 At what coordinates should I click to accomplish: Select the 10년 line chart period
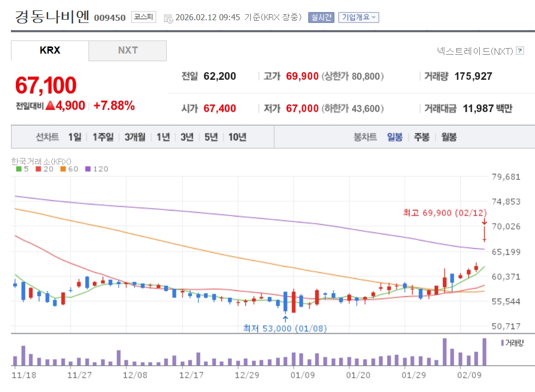coord(237,137)
